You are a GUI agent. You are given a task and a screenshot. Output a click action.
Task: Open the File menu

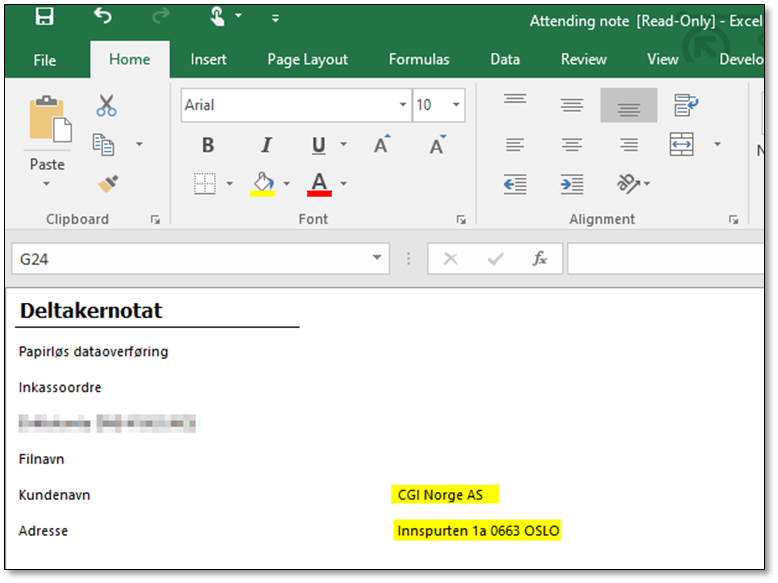pyautogui.click(x=45, y=60)
